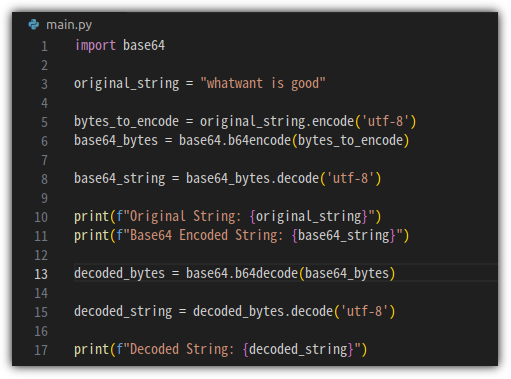Click 'Decoded String:' text on line 17
The image size is (511, 379).
click(181, 349)
